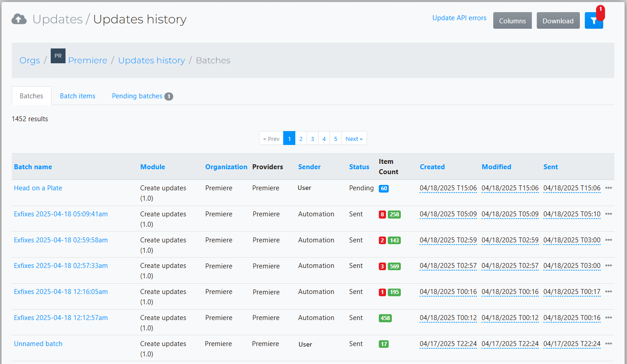Open Exfixes 2025-04-18 12:16:05am batch
This screenshot has width=627, height=364.
(61, 292)
